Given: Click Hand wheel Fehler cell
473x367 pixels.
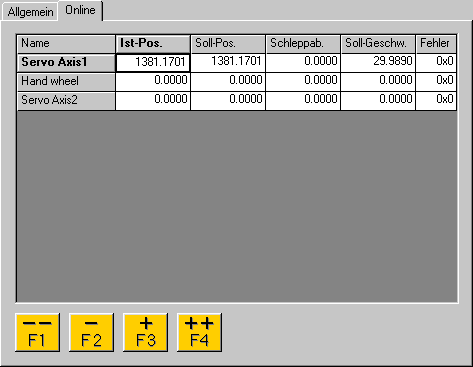Looking at the screenshot, I should [x=436, y=82].
